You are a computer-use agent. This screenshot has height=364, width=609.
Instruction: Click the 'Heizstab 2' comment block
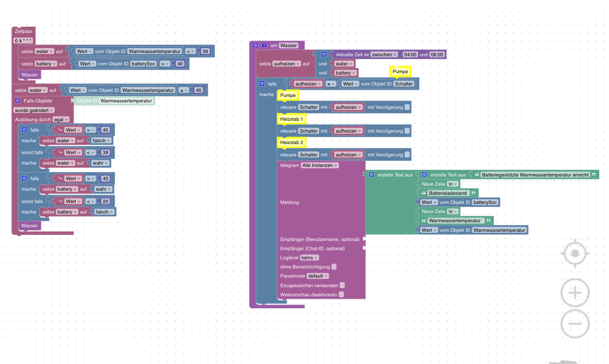[x=292, y=143]
